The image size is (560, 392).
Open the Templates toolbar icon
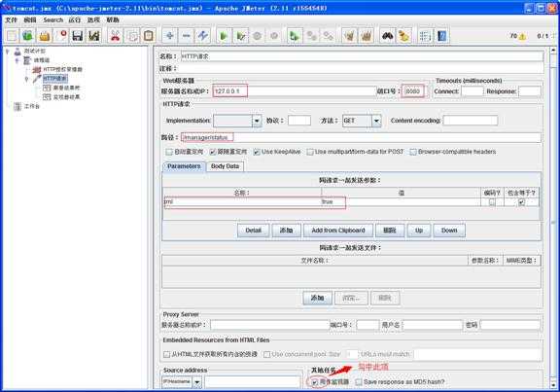click(28, 36)
